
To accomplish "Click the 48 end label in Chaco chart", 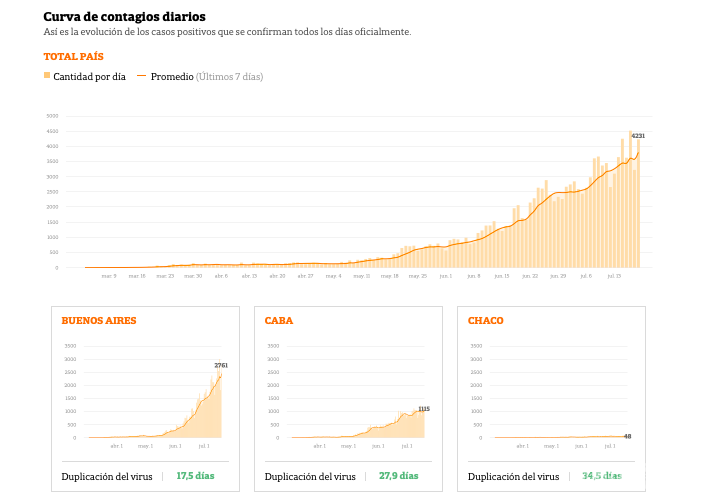I will pyautogui.click(x=627, y=436).
